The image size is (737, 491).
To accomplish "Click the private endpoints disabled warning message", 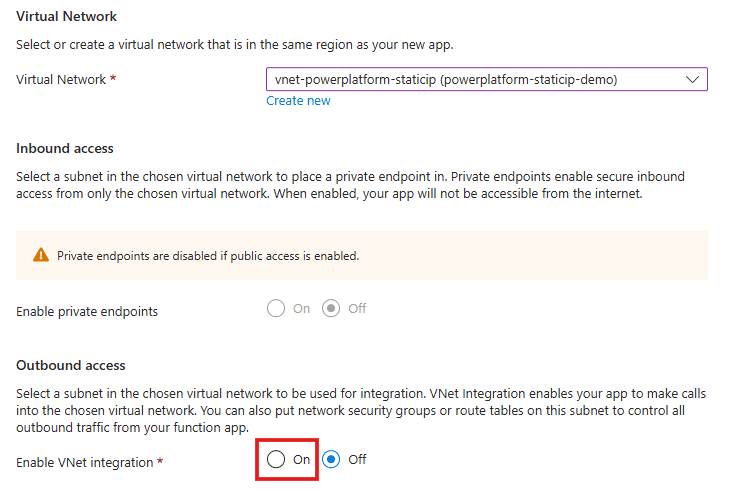I will click(x=208, y=255).
